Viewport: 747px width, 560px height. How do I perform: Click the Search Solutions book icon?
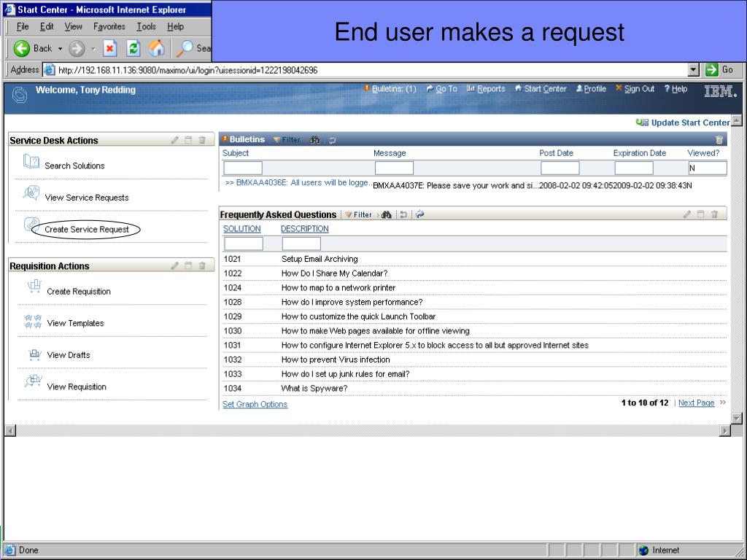coord(31,162)
